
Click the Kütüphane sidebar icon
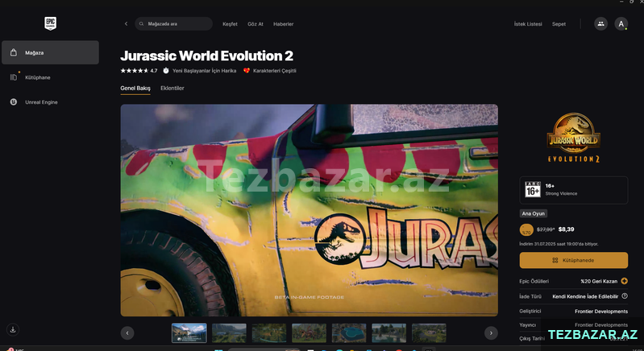pos(14,77)
